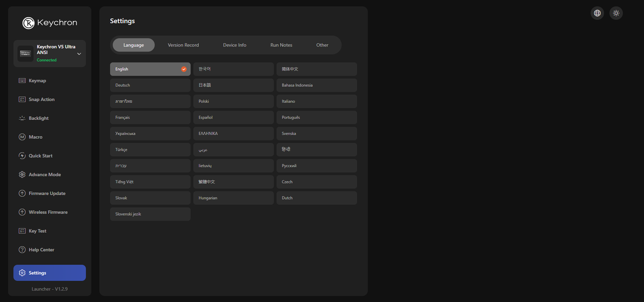Switch to the Version Record tab
Screen dimensions: 644x302
(183, 45)
